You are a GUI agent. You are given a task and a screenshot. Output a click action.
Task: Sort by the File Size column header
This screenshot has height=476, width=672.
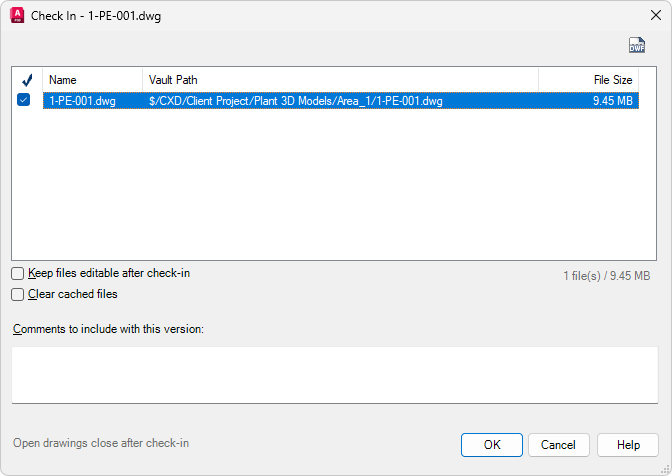588,80
